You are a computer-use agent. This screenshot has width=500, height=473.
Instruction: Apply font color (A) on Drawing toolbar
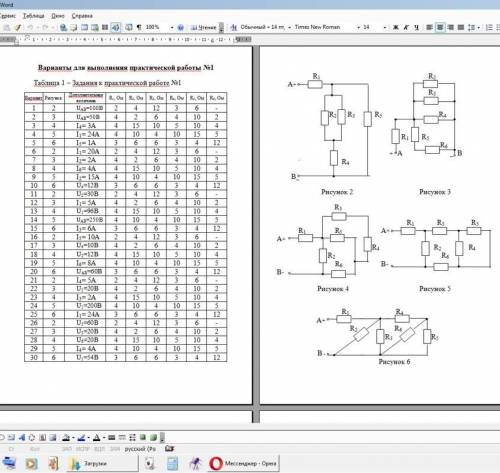coord(97,437)
